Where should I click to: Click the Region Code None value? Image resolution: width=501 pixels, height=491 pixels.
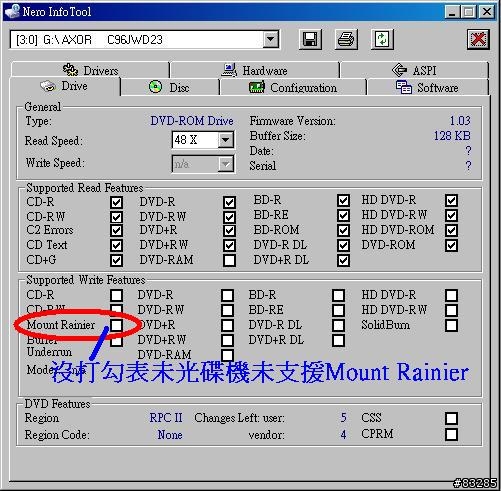click(170, 435)
